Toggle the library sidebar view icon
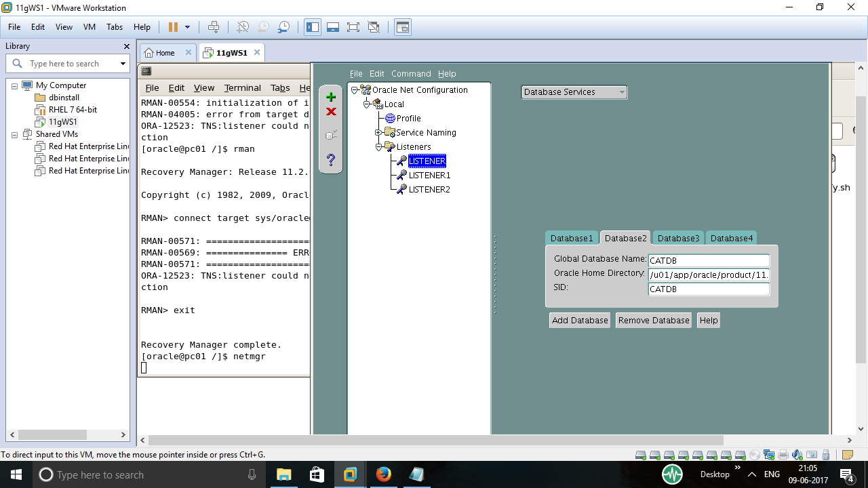This screenshot has width=868, height=488. point(313,27)
